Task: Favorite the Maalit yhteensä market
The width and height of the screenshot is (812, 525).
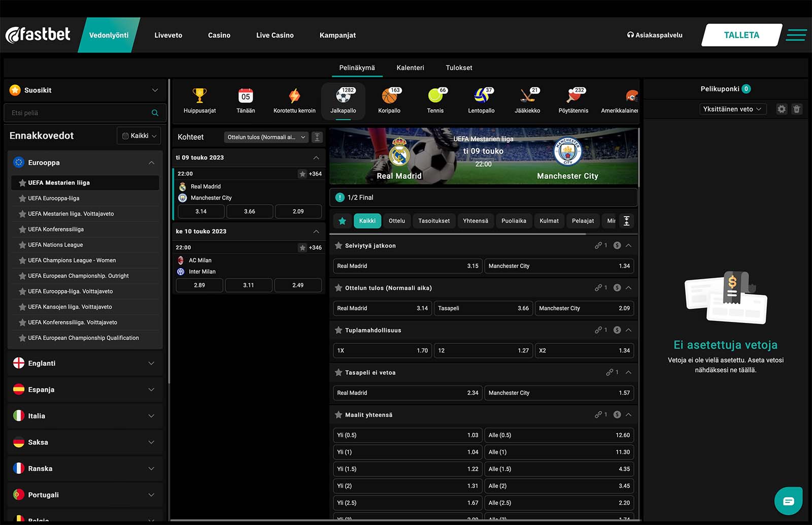Action: coord(339,415)
